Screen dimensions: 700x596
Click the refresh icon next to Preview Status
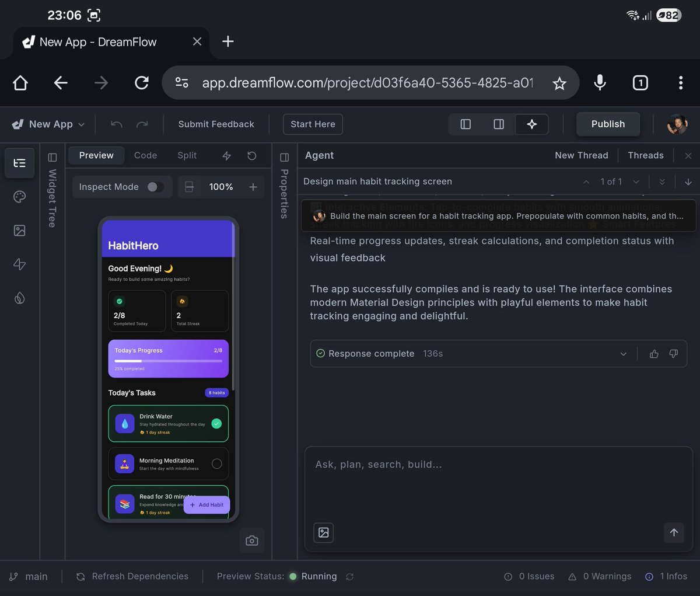pos(349,576)
